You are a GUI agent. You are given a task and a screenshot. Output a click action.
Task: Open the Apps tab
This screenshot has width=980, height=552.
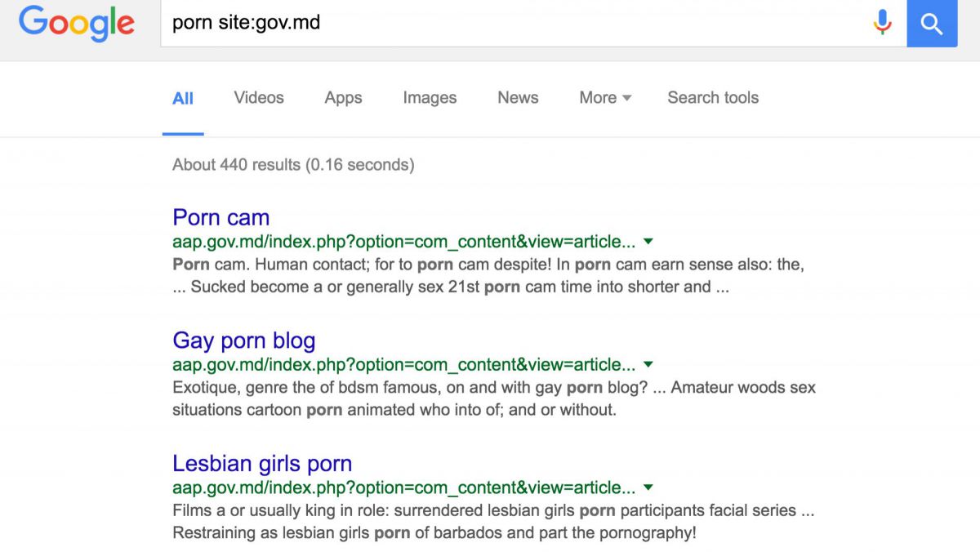click(343, 98)
